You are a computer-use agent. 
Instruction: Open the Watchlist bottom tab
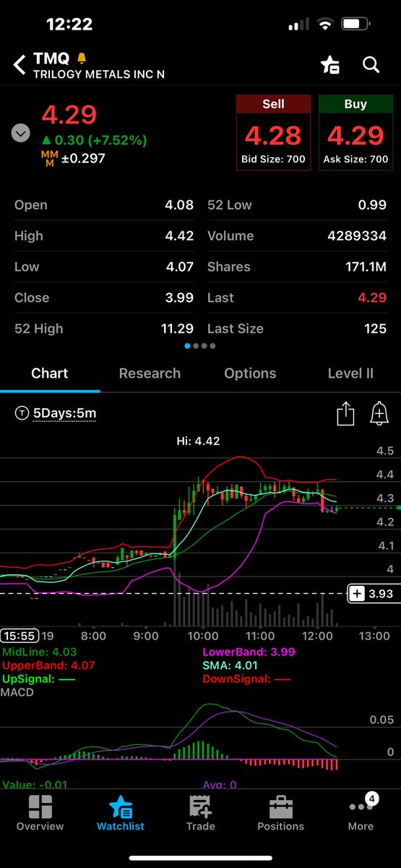point(120,814)
